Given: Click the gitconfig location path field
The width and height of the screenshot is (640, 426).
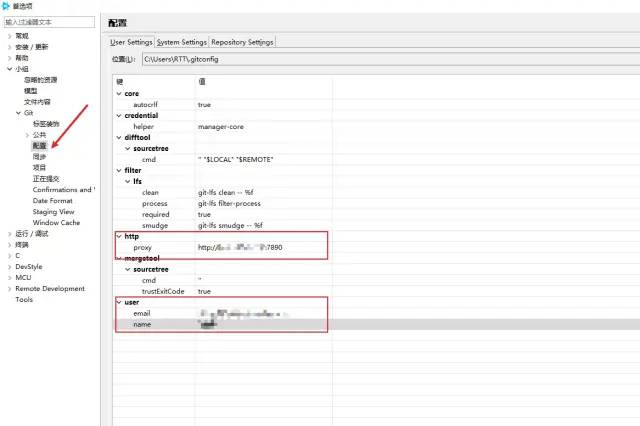Looking at the screenshot, I should pos(391,59).
